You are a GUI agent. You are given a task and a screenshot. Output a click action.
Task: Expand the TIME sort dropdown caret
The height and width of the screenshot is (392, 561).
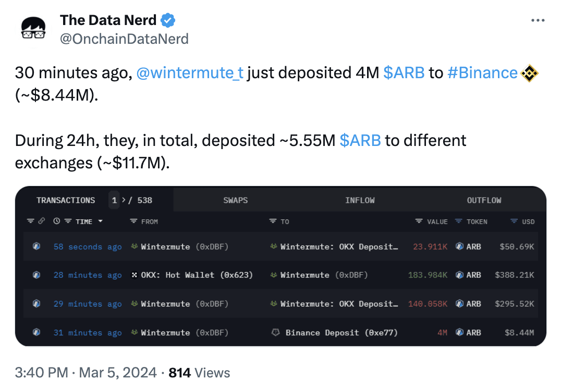pyautogui.click(x=100, y=221)
